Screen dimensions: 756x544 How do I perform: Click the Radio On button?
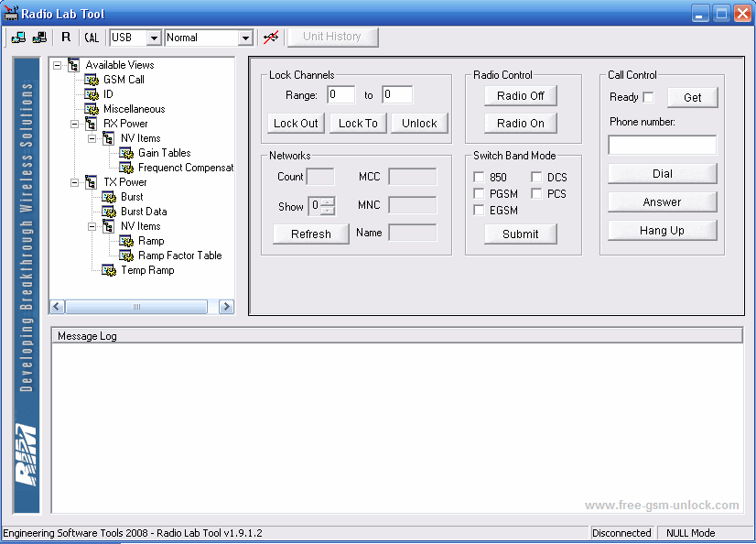point(521,124)
